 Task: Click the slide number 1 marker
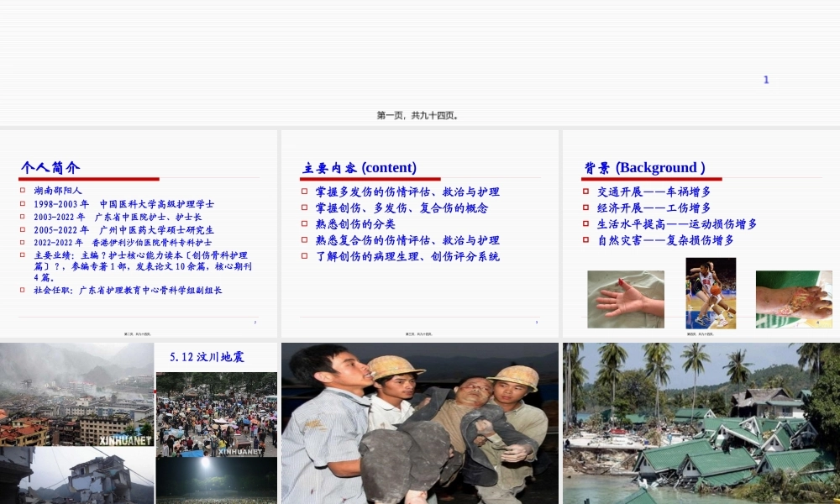tap(766, 80)
